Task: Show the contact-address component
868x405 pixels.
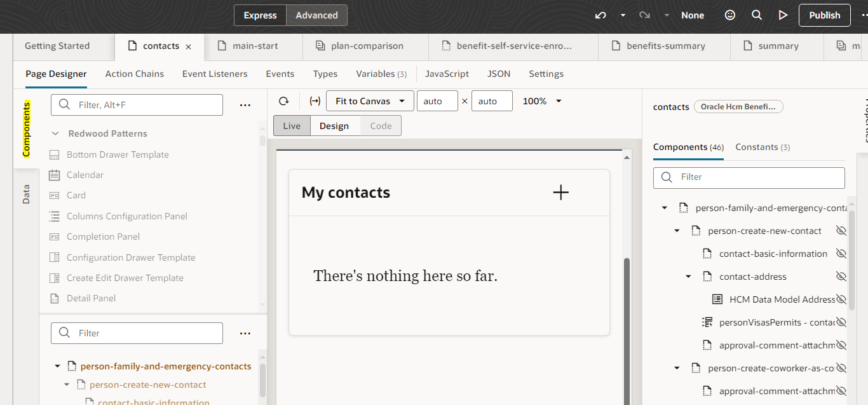Action: (x=841, y=276)
